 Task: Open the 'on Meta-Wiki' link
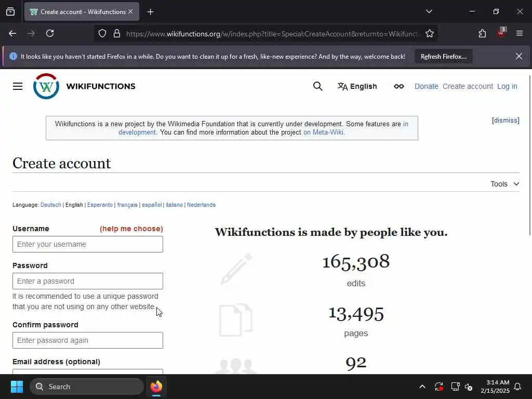[x=324, y=132]
